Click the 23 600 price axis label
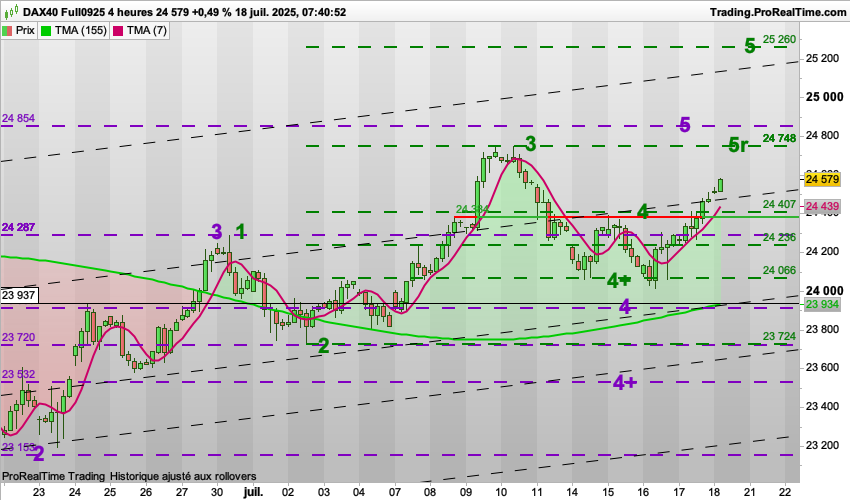Screen dimensions: 850x500 point(822,368)
